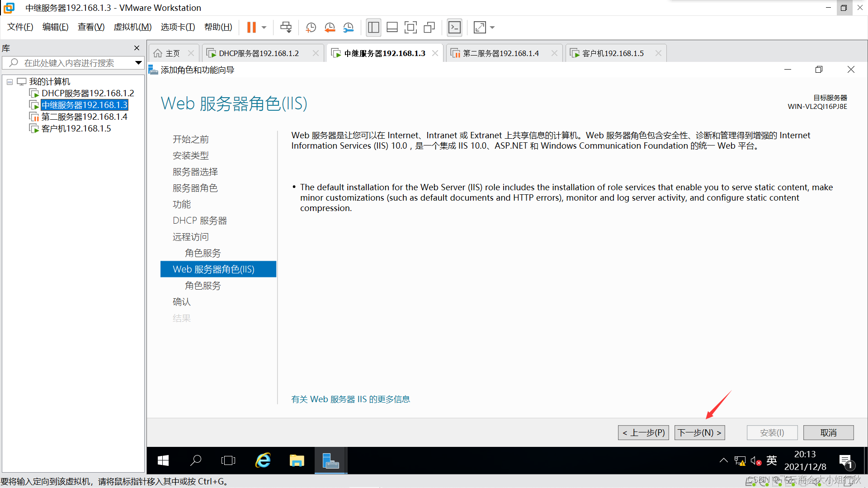Click the 下一步(N) button

(699, 432)
